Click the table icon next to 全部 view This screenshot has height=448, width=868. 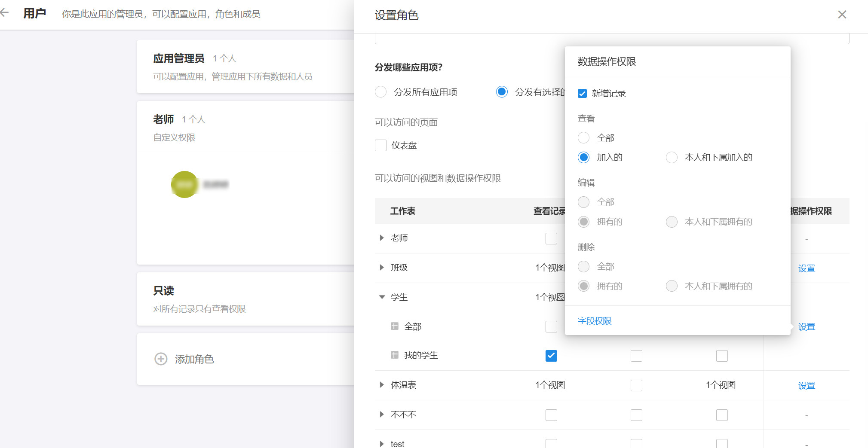coord(394,326)
